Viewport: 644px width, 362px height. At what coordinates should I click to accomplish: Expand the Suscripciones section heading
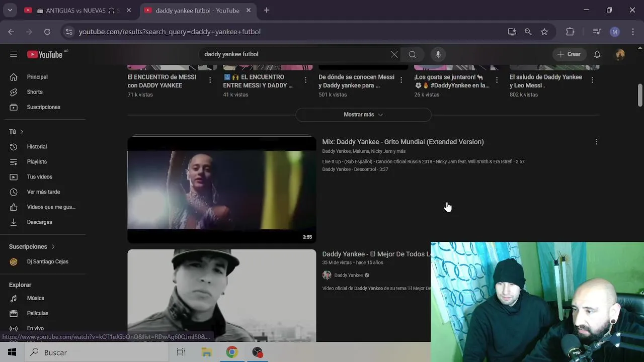click(32, 247)
